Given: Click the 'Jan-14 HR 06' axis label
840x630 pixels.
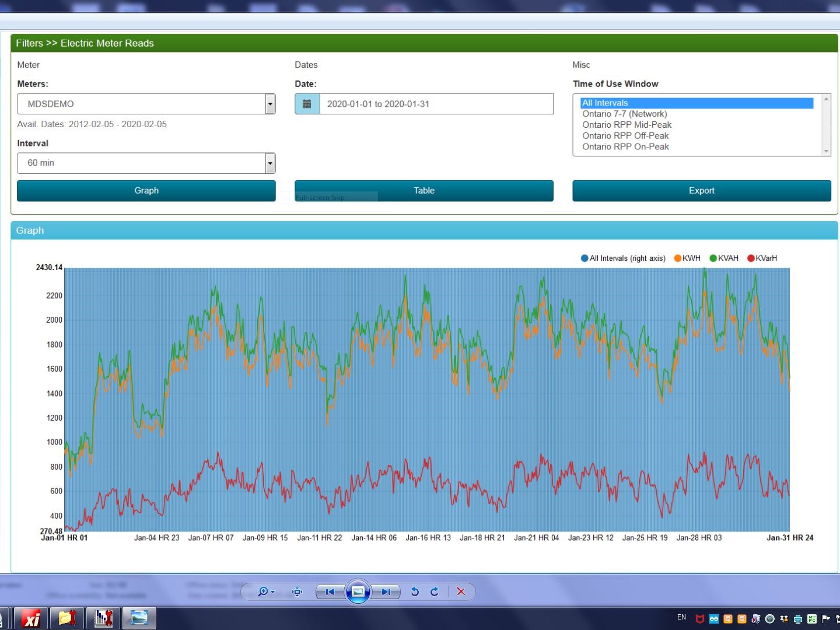Looking at the screenshot, I should click(x=374, y=538).
